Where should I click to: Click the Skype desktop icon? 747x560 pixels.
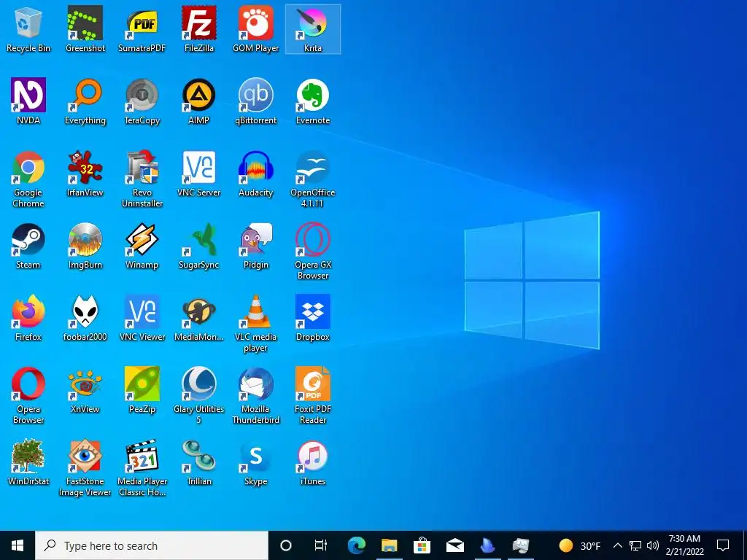click(x=256, y=463)
